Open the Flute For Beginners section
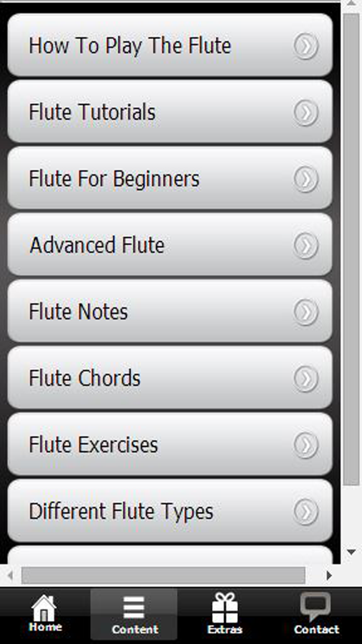This screenshot has width=362, height=644. [x=114, y=179]
